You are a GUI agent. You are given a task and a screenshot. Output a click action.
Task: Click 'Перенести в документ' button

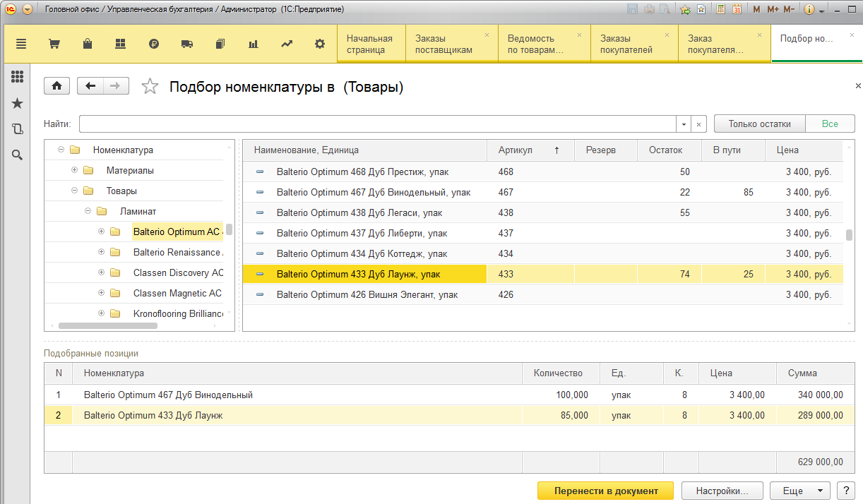pos(606,491)
